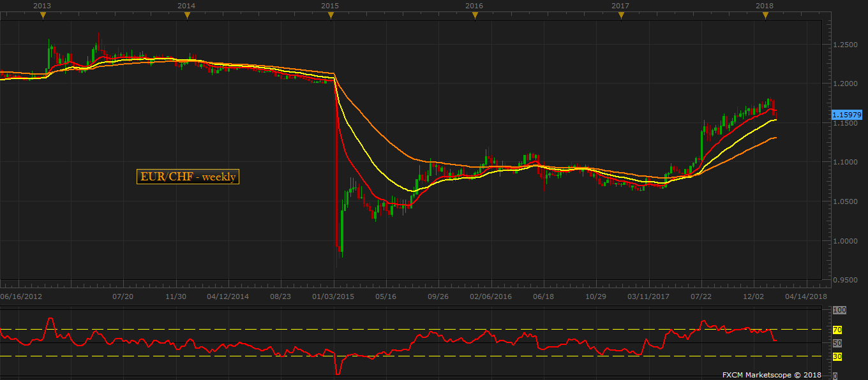Click the 04/14/2018 date label
Viewport: 868px width, 380px height.
point(805,296)
